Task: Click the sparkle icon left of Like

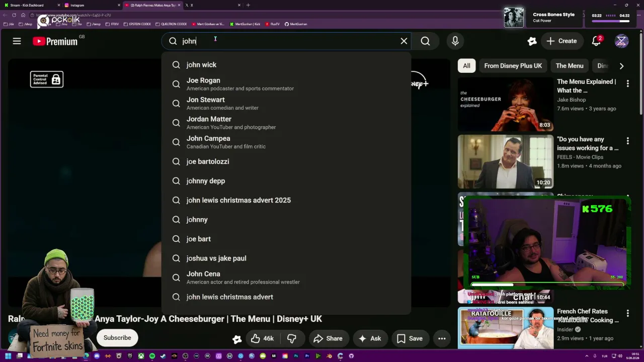Action: [x=236, y=339]
